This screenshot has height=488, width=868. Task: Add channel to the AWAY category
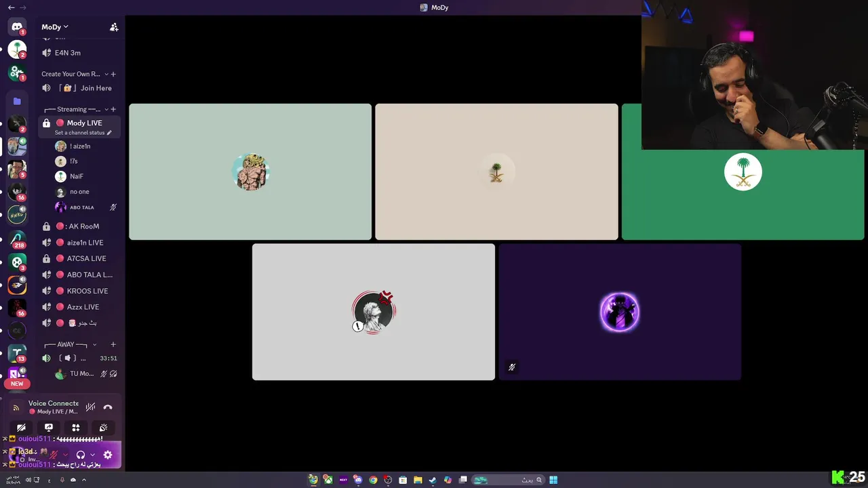coord(113,344)
